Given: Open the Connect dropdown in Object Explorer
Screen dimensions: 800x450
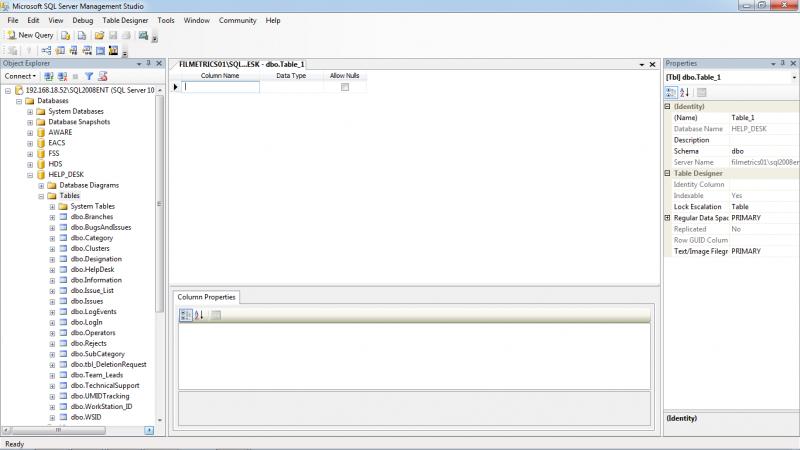Looking at the screenshot, I should click(20, 76).
